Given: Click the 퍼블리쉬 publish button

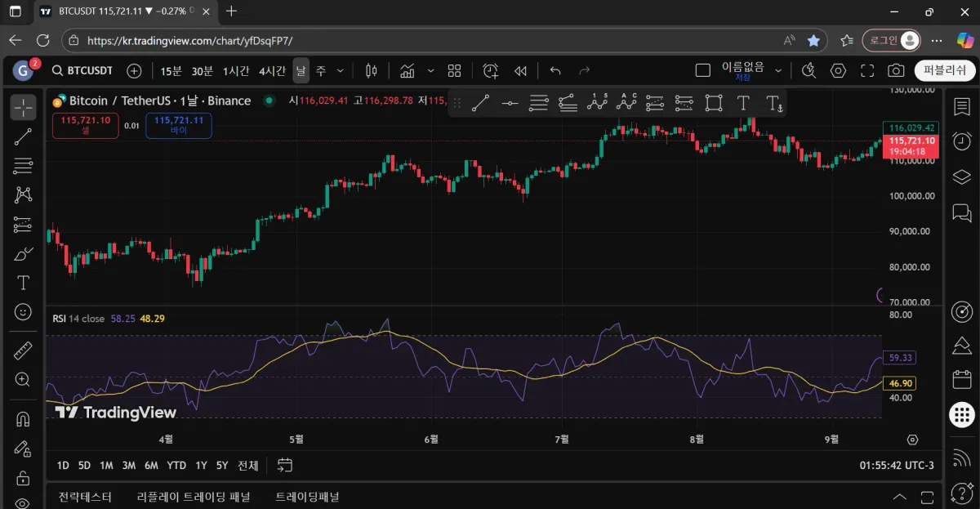Looking at the screenshot, I should coord(945,71).
